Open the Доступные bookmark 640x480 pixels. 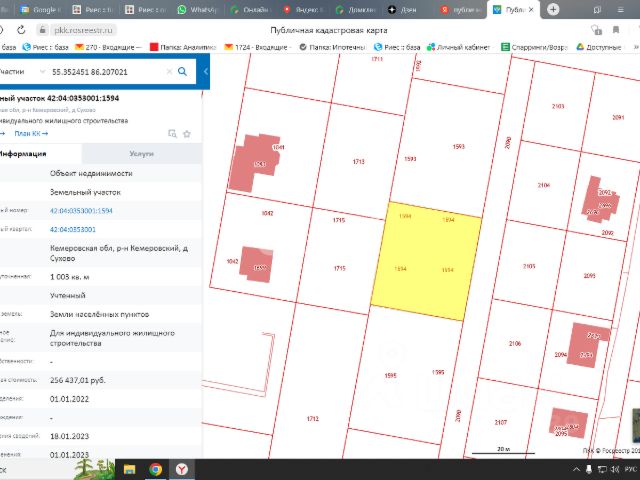tap(599, 47)
